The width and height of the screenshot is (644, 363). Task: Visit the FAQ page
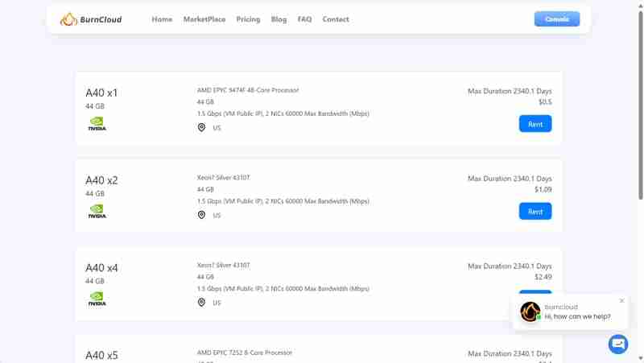click(x=304, y=19)
